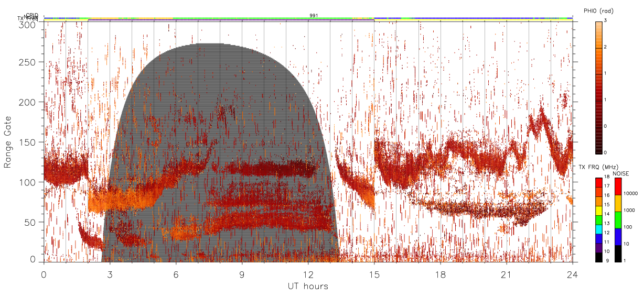Click the '3' label atop PHI0 scale
Viewport: 644px width, 297px height.
point(605,20)
